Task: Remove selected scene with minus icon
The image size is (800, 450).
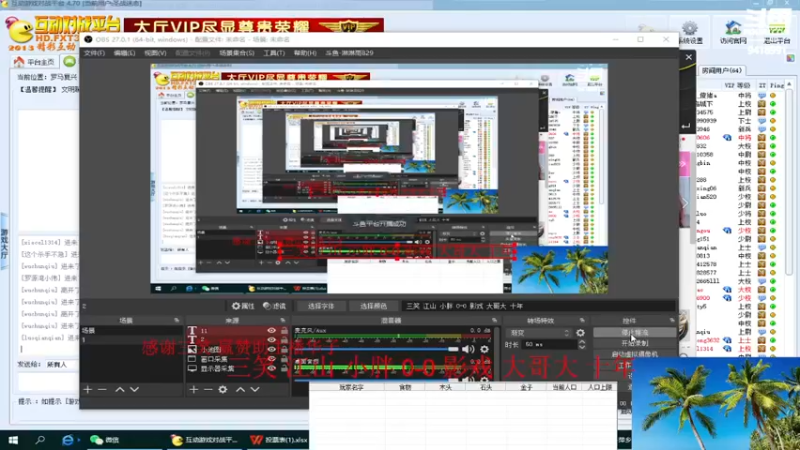Action: point(103,390)
